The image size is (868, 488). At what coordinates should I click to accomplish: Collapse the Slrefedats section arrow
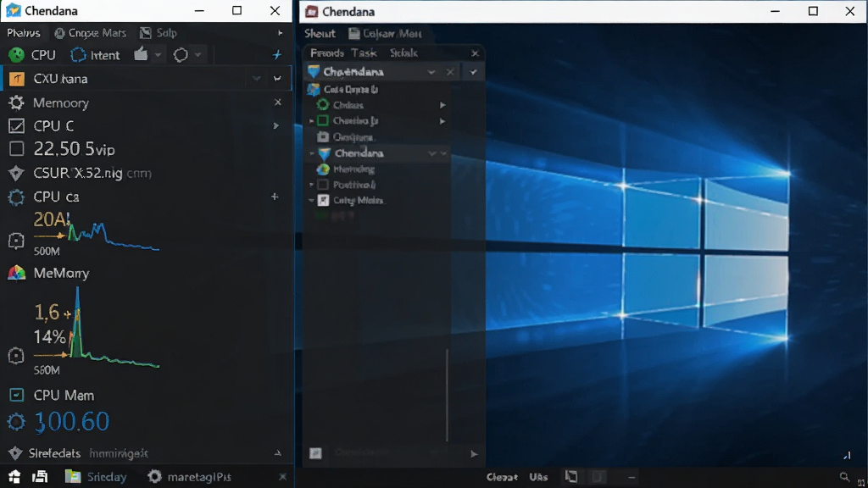pyautogui.click(x=278, y=453)
